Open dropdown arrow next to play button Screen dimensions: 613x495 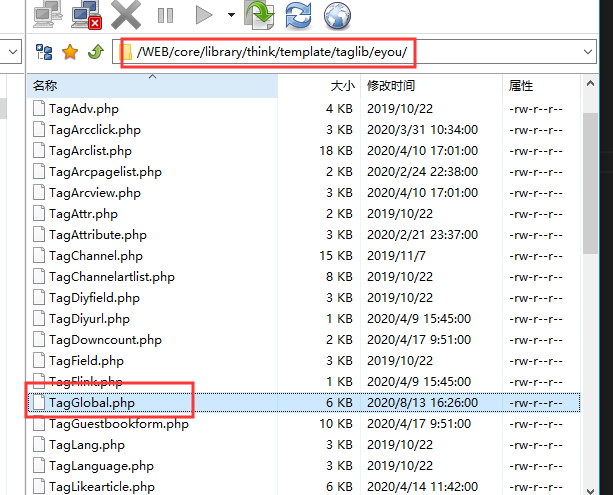(230, 15)
